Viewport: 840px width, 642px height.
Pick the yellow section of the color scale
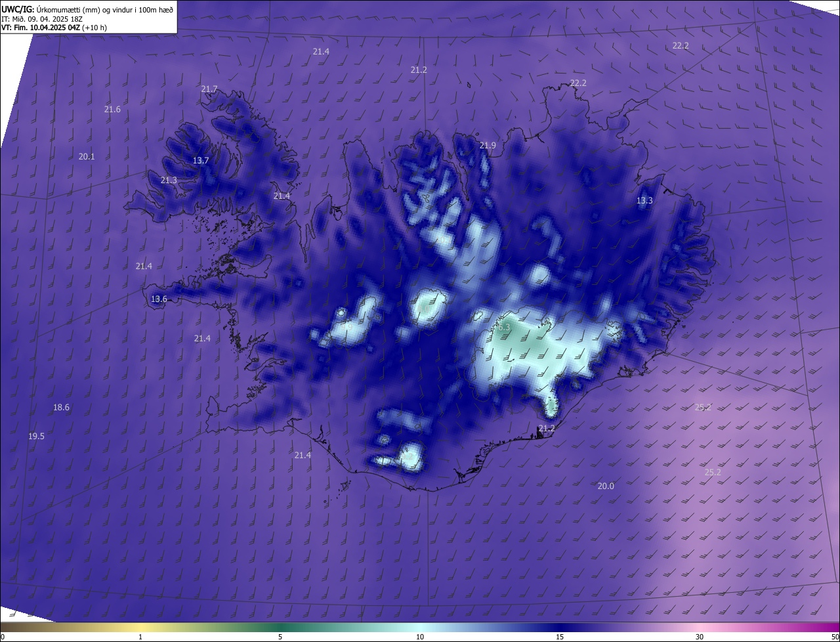click(141, 628)
